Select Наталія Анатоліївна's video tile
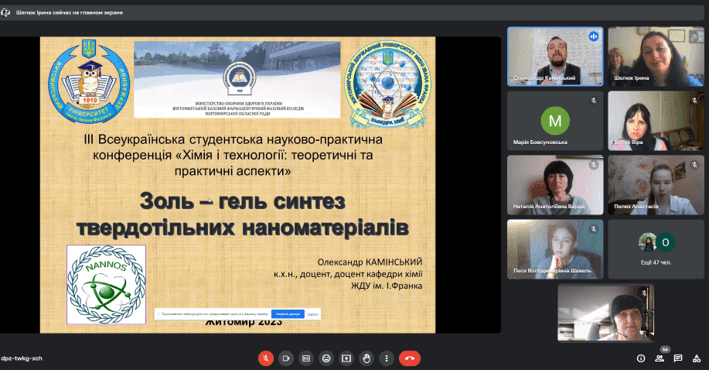The image size is (709, 370). 555,185
